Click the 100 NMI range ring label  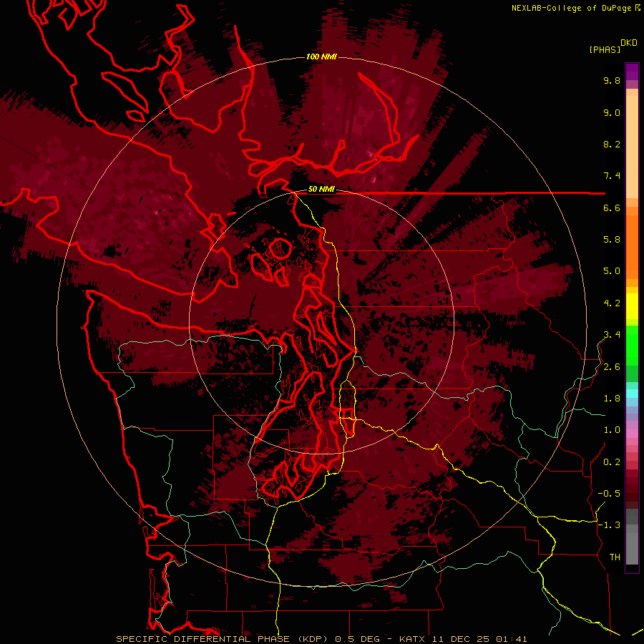pos(321,57)
